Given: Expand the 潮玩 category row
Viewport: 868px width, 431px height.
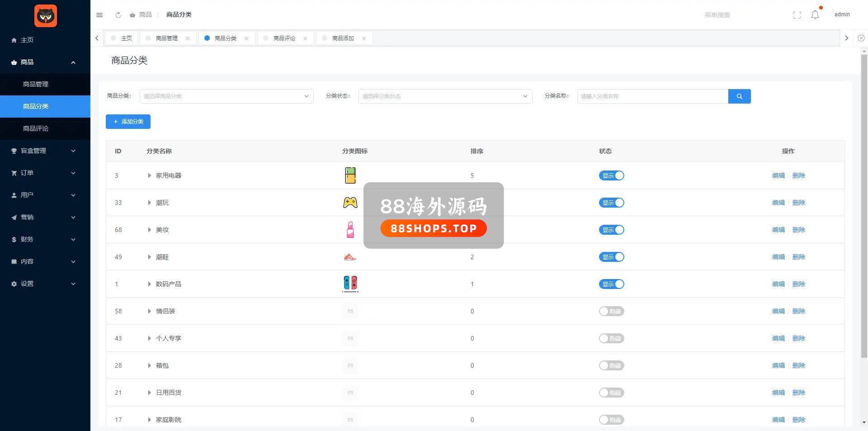Looking at the screenshot, I should [149, 203].
